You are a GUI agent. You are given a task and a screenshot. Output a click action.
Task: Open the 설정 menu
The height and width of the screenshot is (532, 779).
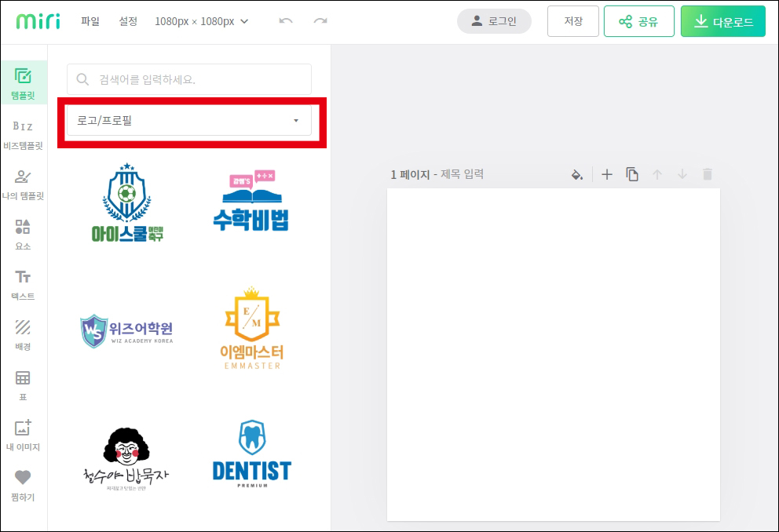tap(128, 21)
